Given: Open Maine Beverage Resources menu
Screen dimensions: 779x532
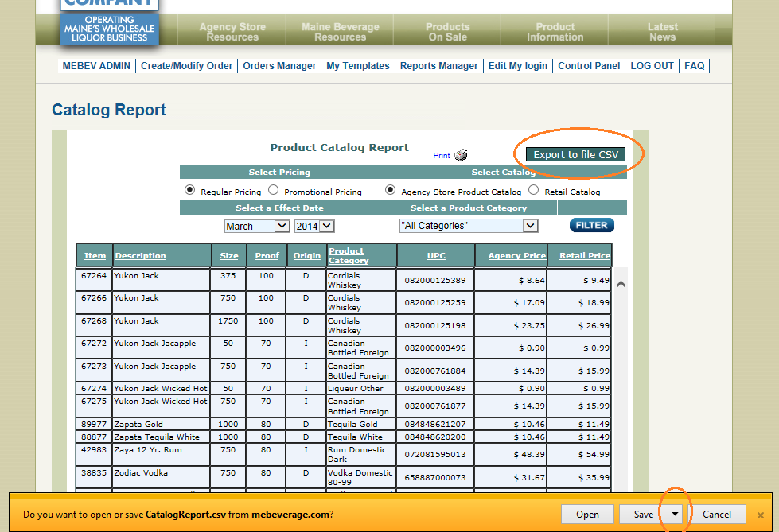Looking at the screenshot, I should (341, 32).
